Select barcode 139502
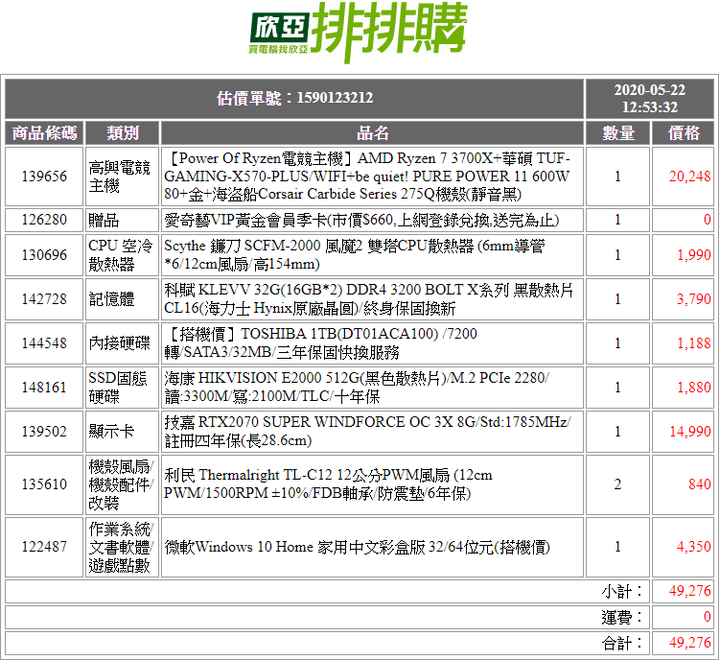Image resolution: width=720 pixels, height=660 pixels. 44,431
